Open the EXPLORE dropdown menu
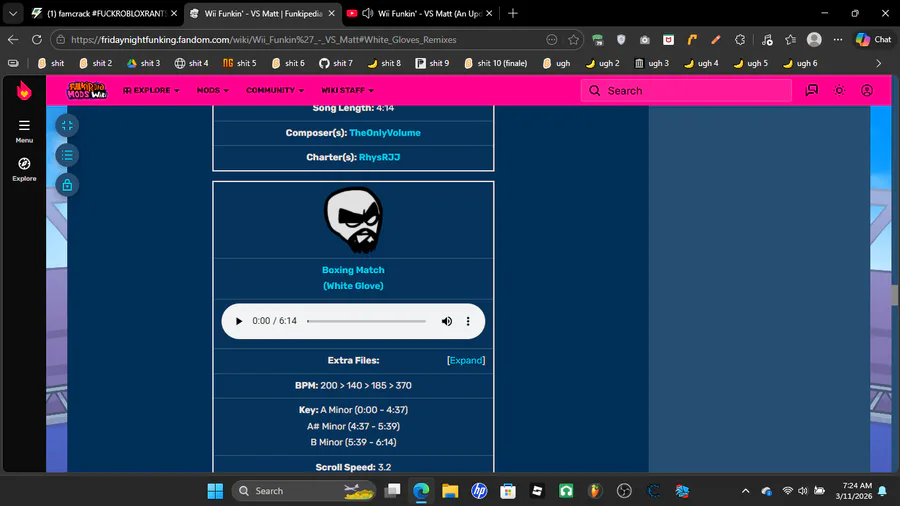Viewport: 900px width, 506px height. click(151, 91)
